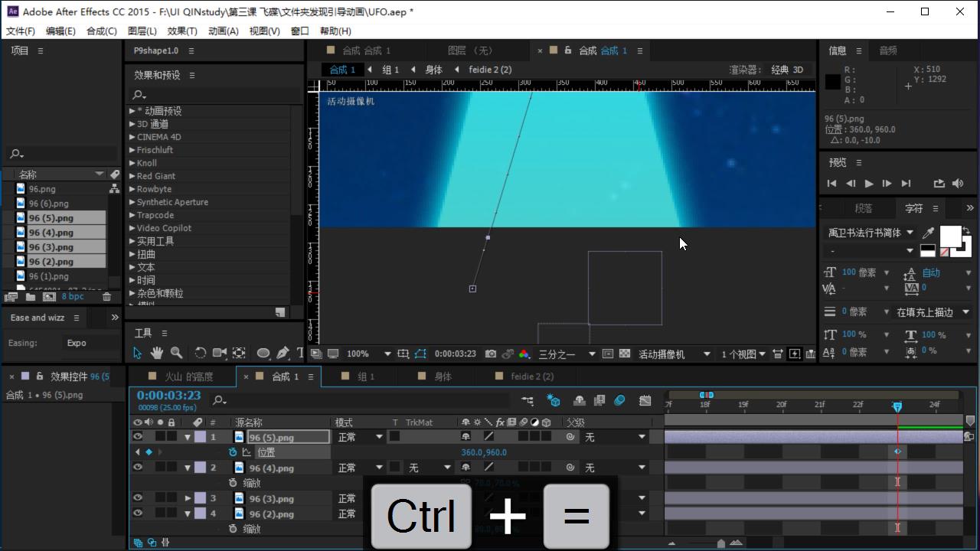The height and width of the screenshot is (551, 980).
Task: Switch to the 身体 timeline tab
Action: coord(443,377)
